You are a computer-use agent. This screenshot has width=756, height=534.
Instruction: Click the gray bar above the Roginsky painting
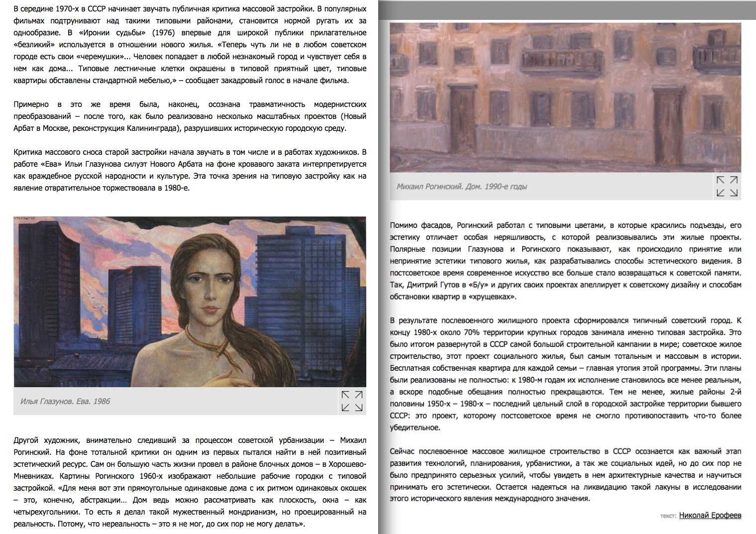pos(567,10)
